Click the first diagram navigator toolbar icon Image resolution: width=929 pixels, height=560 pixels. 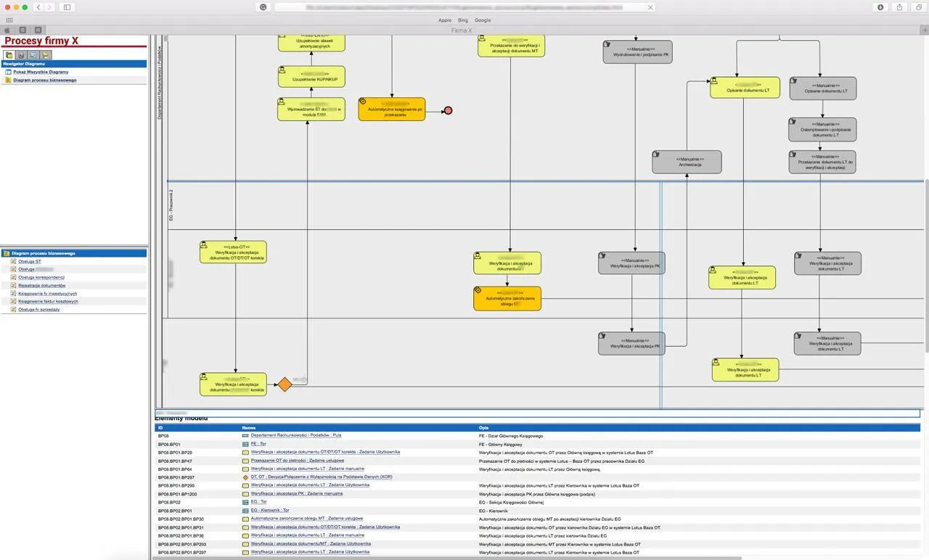click(9, 55)
